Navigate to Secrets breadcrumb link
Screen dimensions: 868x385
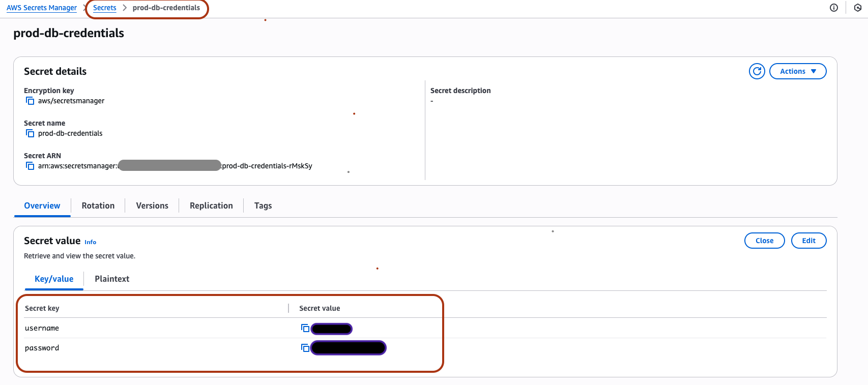click(x=105, y=8)
